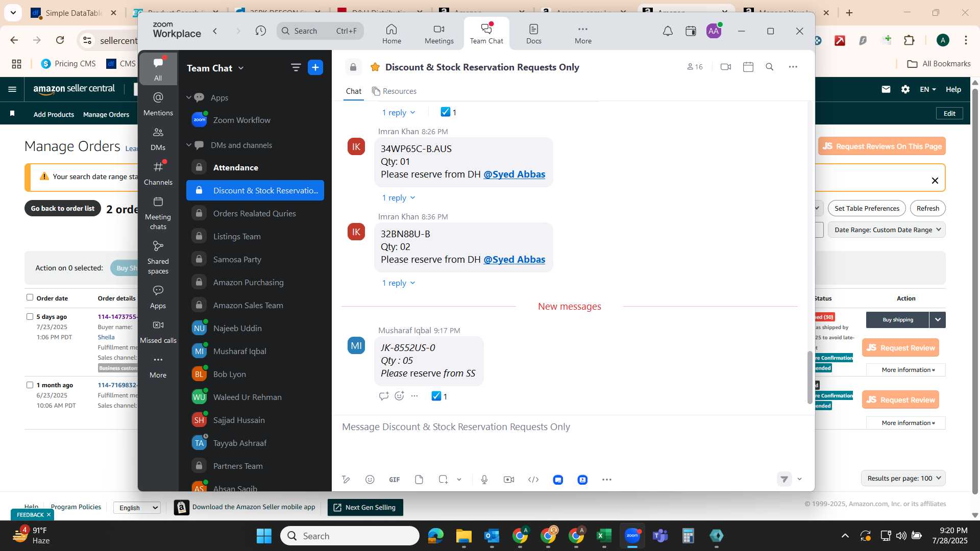The width and height of the screenshot is (980, 551).
Task: Open the Mentions sidebar icon
Action: (158, 104)
